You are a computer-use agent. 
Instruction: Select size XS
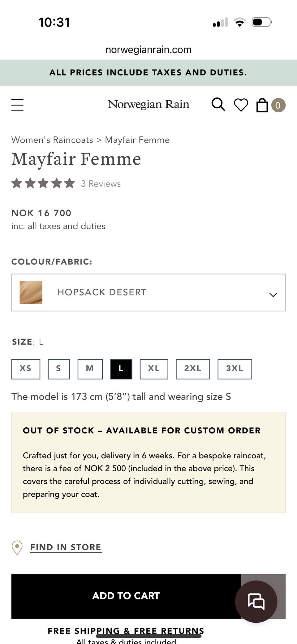(26, 369)
